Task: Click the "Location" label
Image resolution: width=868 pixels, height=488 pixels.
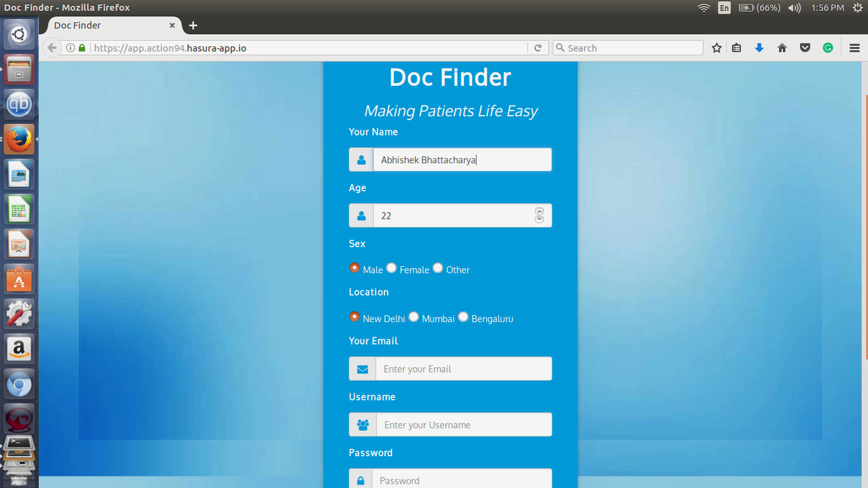Action: (x=369, y=292)
